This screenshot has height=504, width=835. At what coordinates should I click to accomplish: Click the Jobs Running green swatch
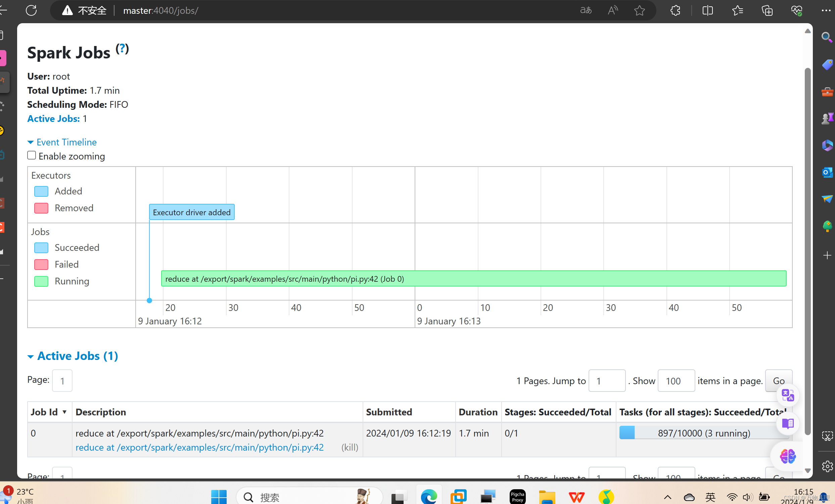point(41,281)
